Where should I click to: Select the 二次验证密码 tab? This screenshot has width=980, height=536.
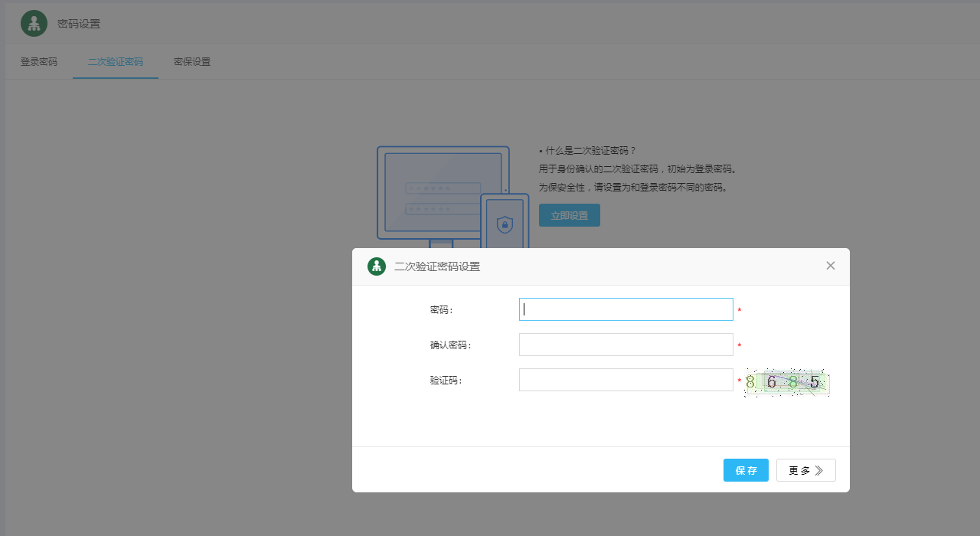116,62
